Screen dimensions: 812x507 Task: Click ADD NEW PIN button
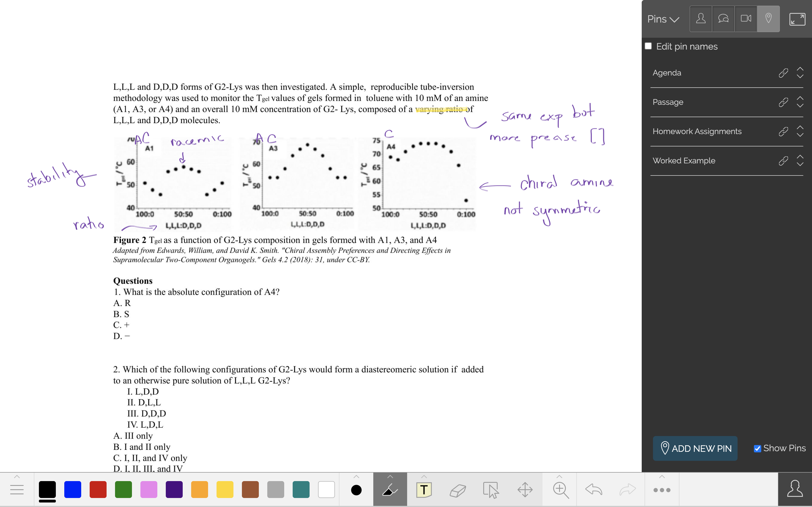point(695,448)
